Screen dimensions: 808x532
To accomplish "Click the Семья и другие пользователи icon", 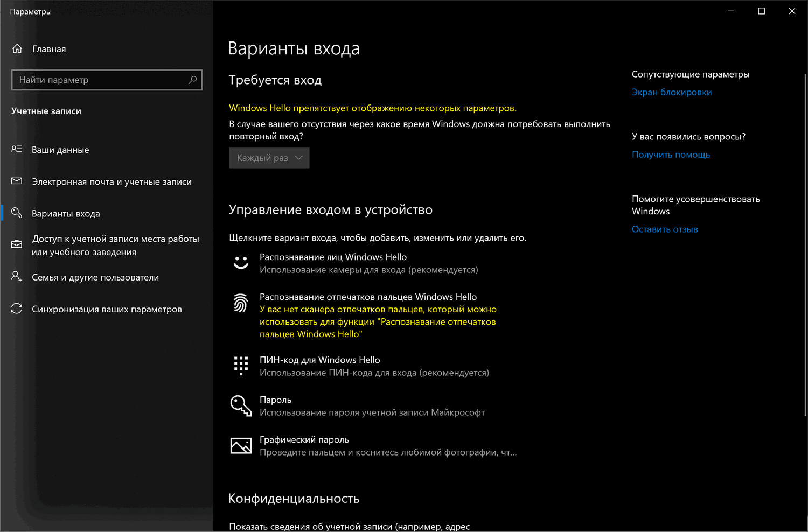I will point(17,277).
